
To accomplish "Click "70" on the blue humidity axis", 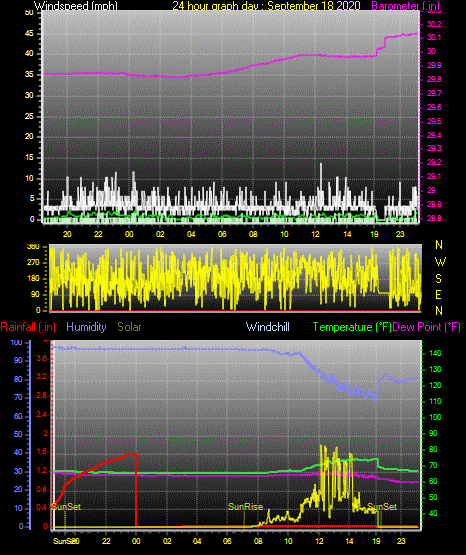I will pyautogui.click(x=18, y=397).
